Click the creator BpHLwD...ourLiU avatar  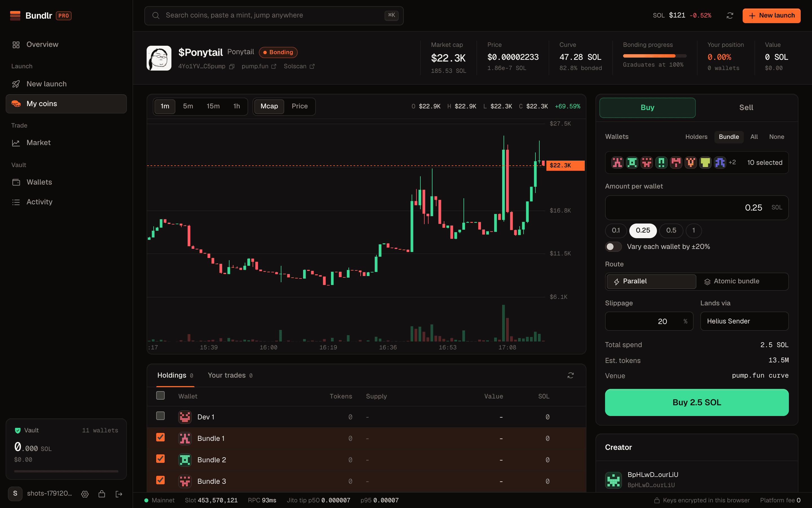[613, 480]
